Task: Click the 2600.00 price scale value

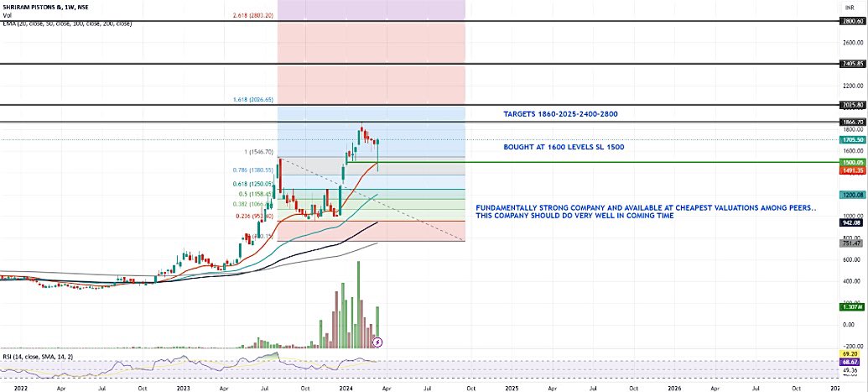Action: (x=852, y=43)
